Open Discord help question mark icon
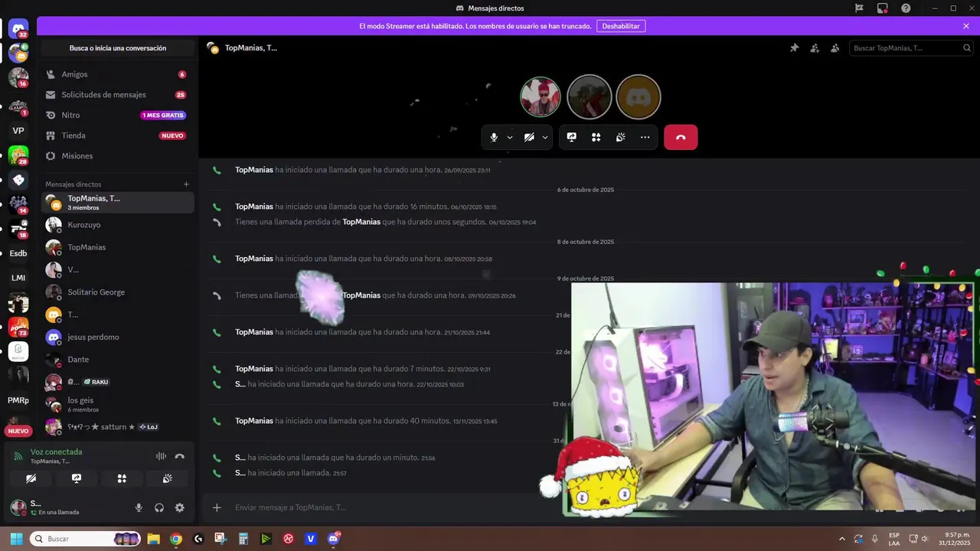This screenshot has width=980, height=551. pos(906,8)
